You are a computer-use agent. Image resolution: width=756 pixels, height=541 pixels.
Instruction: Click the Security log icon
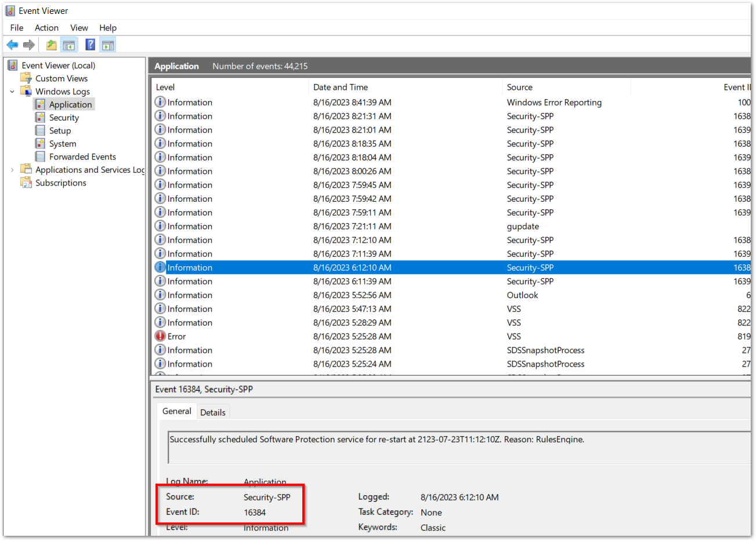[x=40, y=117]
